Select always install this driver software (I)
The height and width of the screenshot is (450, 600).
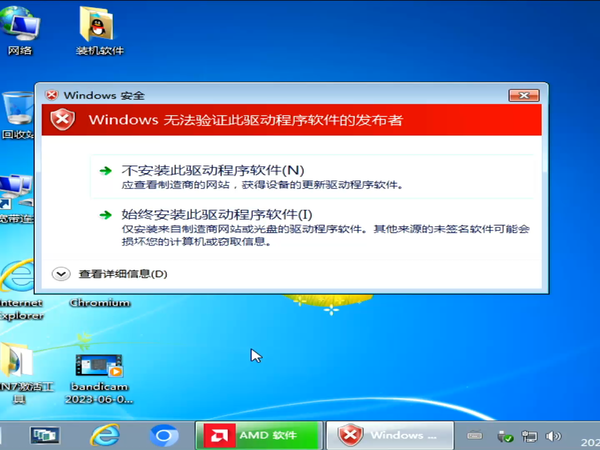[312, 227]
